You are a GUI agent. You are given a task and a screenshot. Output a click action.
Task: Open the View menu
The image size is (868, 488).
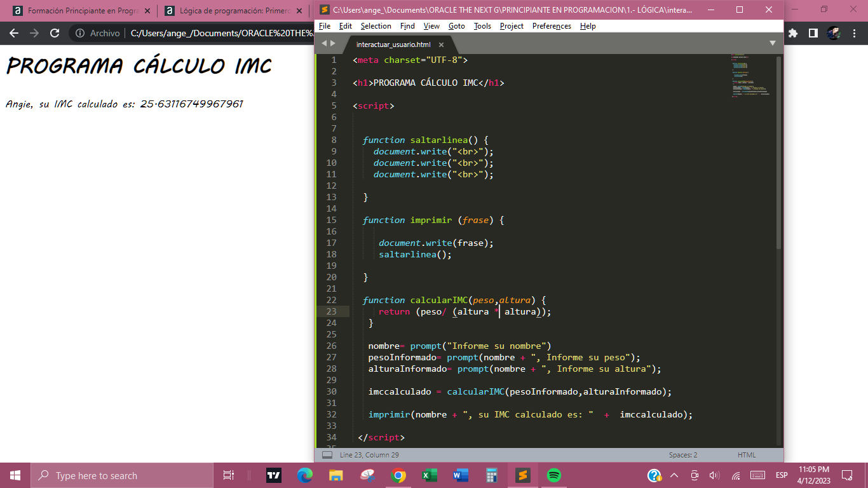click(x=431, y=26)
